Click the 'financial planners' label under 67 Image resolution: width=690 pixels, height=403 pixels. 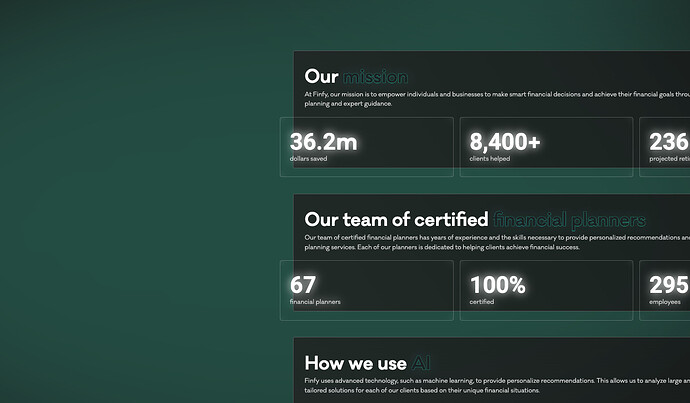(315, 302)
